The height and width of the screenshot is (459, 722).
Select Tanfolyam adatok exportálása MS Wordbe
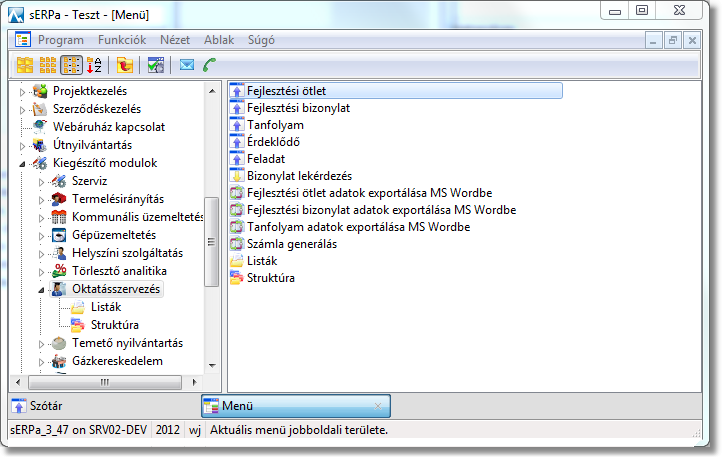pyautogui.click(x=358, y=227)
